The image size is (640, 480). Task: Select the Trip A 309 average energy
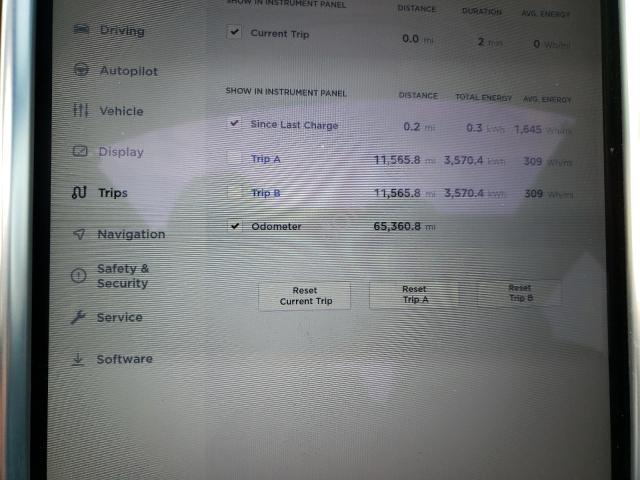[x=533, y=161]
